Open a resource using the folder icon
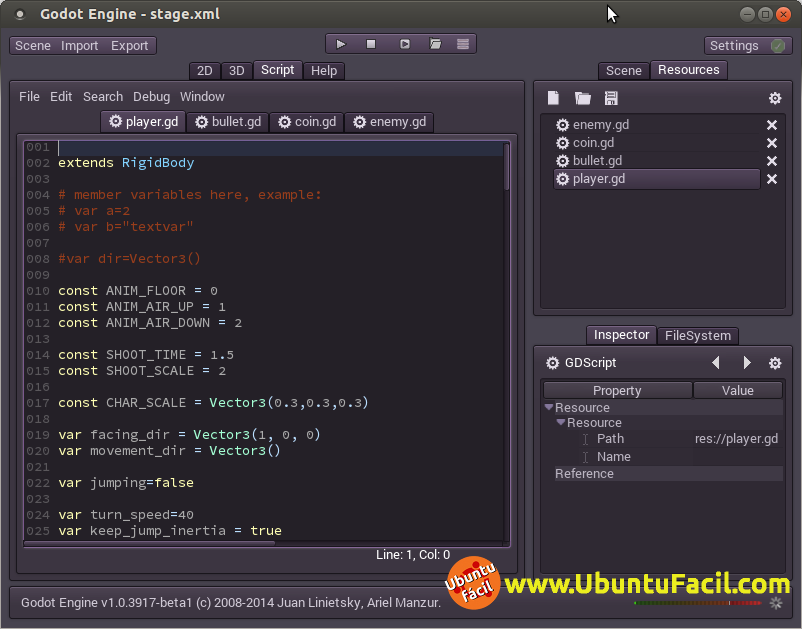 583,98
